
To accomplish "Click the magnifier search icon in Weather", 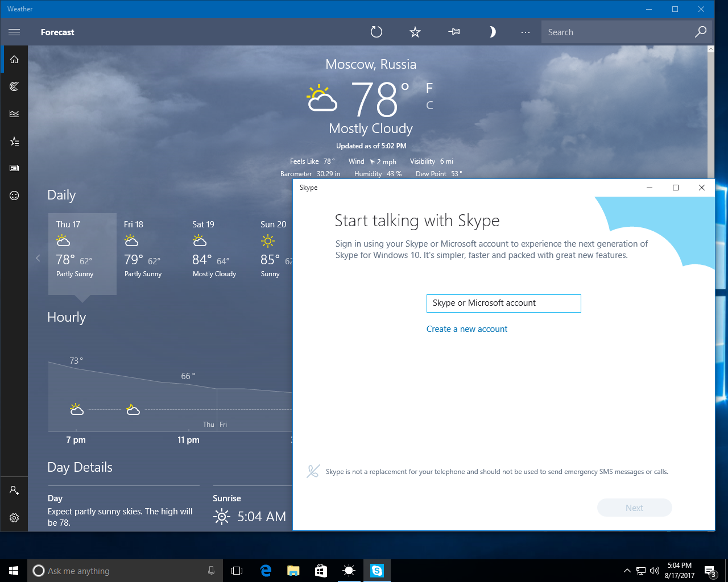I will pos(701,32).
